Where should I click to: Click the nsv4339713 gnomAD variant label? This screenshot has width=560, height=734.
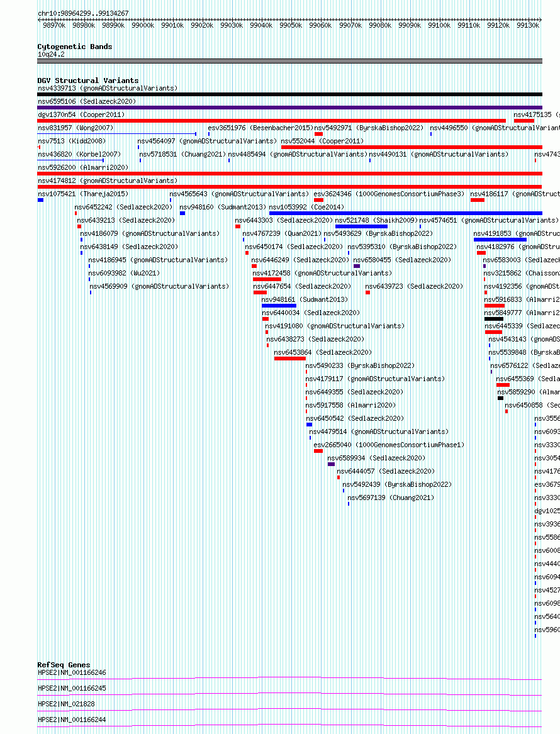coord(108,88)
